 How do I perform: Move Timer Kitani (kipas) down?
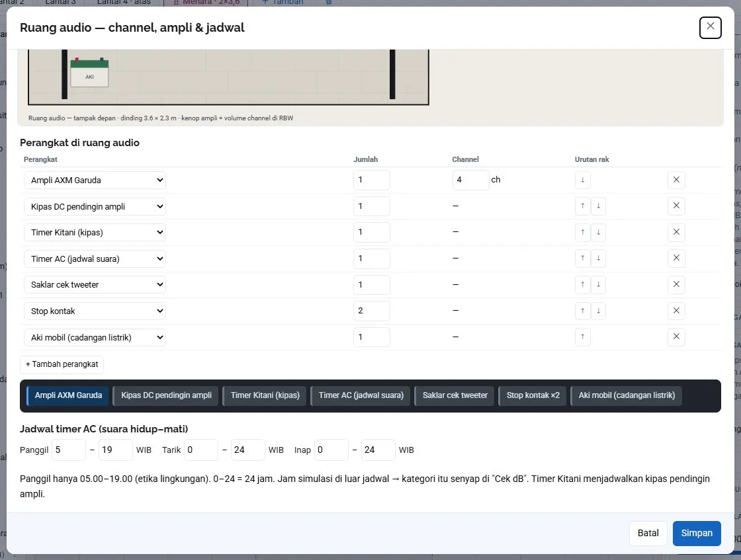[x=598, y=232]
